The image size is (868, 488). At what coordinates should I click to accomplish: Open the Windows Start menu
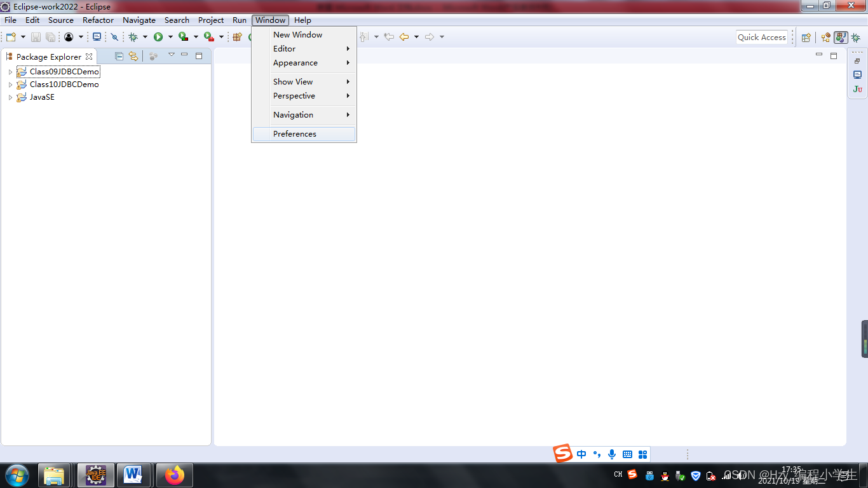pos(17,475)
